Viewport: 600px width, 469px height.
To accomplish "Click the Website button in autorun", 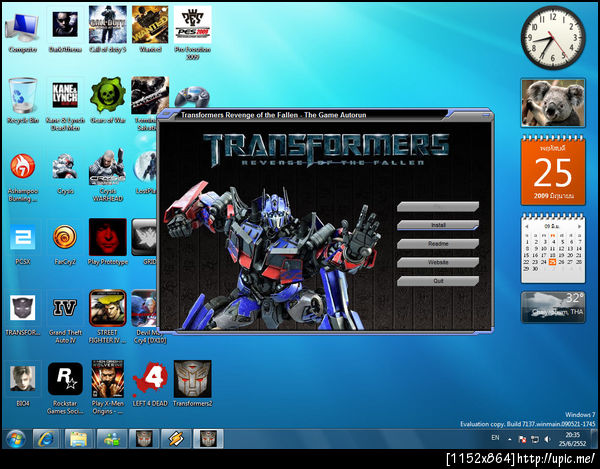I will [x=438, y=262].
